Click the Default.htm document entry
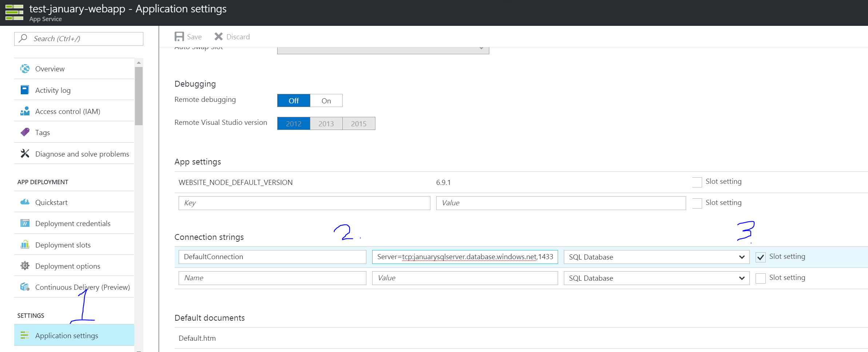This screenshot has width=868, height=352. point(197,338)
